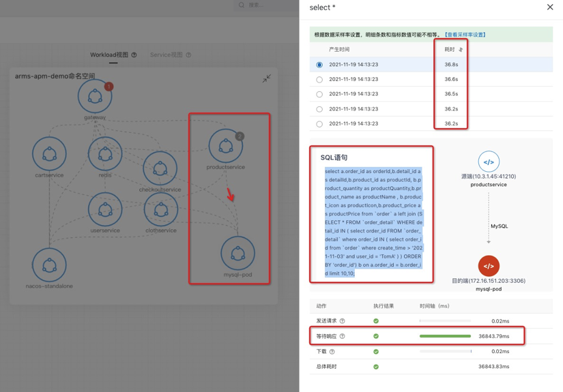Image resolution: width=563 pixels, height=392 pixels.
Task: Click the redis workload node
Action: click(x=105, y=153)
